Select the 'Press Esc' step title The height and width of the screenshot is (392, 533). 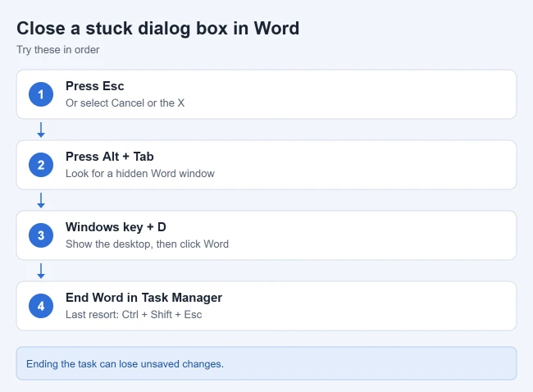(94, 86)
